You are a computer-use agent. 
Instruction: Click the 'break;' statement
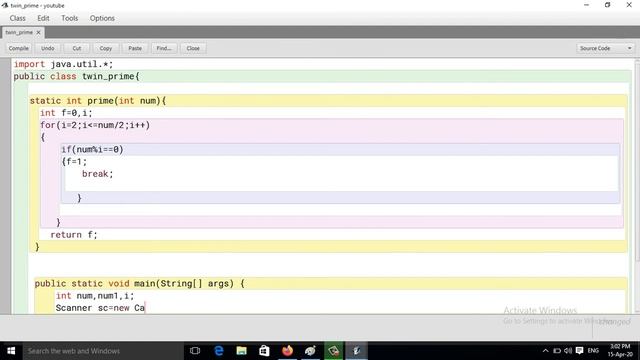click(98, 174)
